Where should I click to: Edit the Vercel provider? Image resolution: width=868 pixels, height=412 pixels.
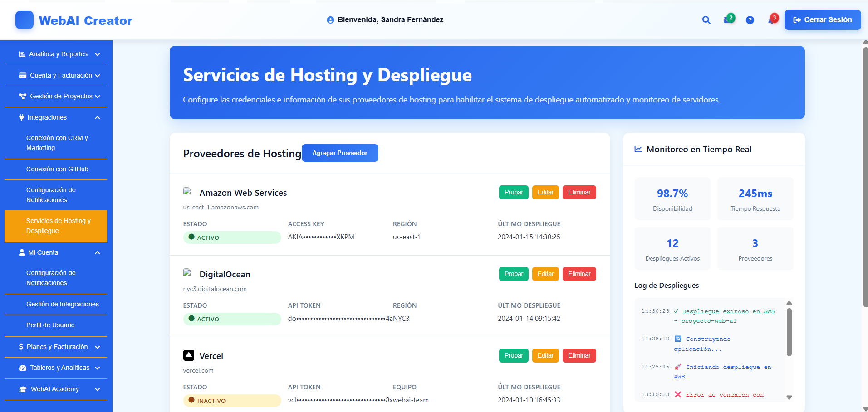click(545, 355)
